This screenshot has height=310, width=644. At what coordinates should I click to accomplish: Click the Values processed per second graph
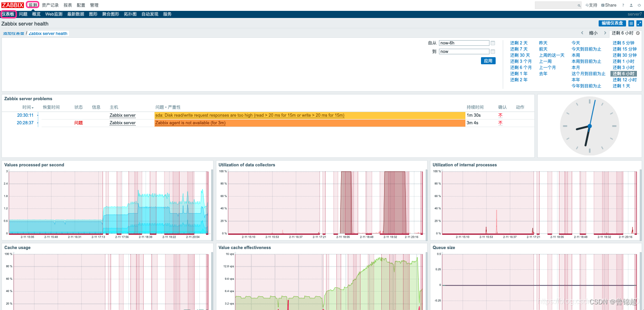[x=108, y=204]
